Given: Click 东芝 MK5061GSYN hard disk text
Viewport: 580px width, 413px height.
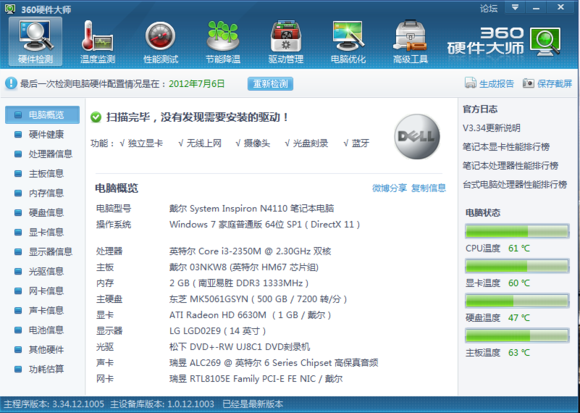Looking at the screenshot, I should (x=258, y=299).
